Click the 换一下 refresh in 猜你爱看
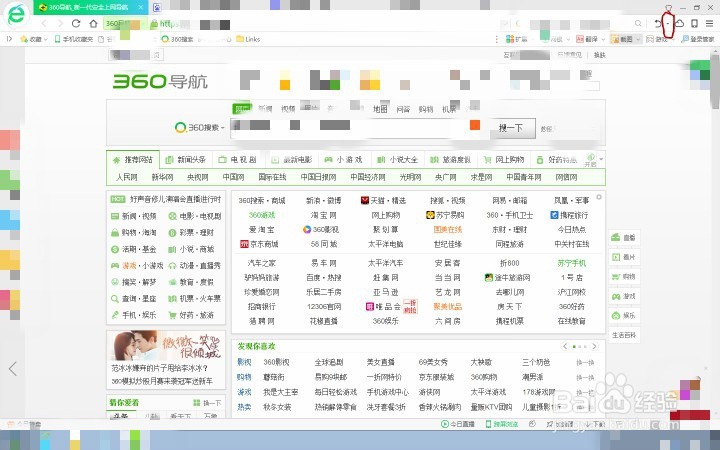 (x=208, y=403)
